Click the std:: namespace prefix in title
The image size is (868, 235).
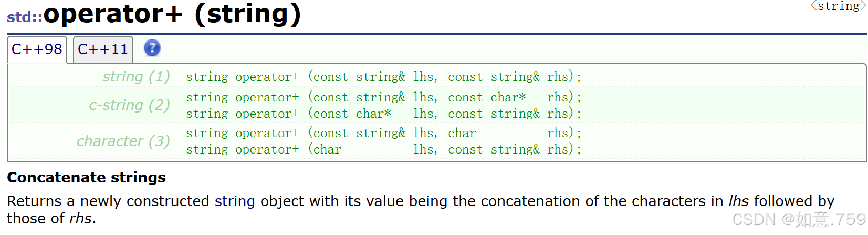(25, 17)
